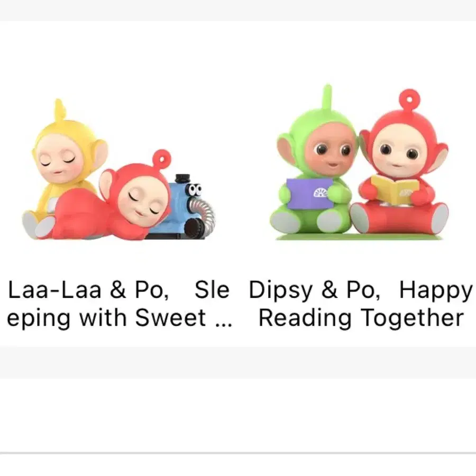476x476 pixels.
Task: Open the Dipsy & Po reading figure image
Action: point(359,162)
